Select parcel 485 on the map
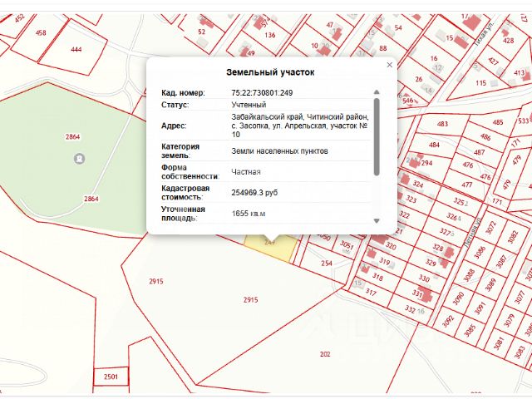532x399 pixels. (498, 122)
